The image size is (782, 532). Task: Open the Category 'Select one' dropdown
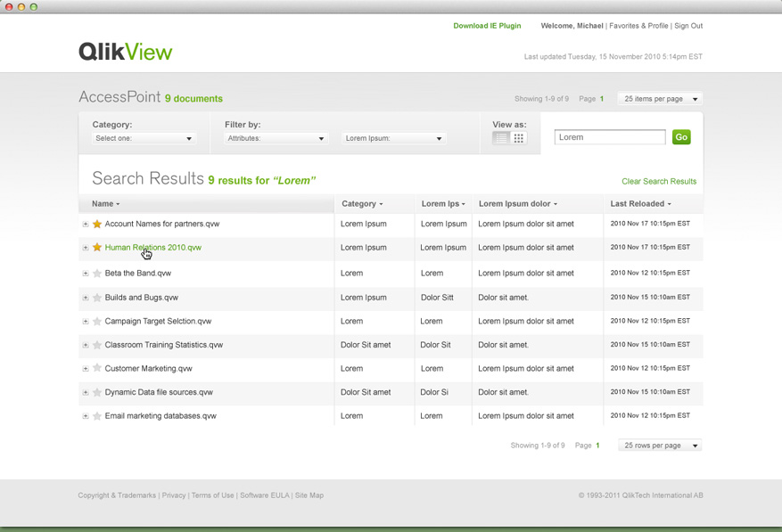pyautogui.click(x=143, y=139)
